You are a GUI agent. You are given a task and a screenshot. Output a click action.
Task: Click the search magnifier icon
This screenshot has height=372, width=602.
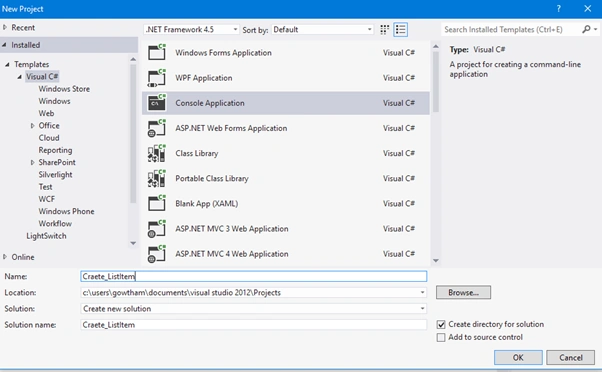point(586,29)
